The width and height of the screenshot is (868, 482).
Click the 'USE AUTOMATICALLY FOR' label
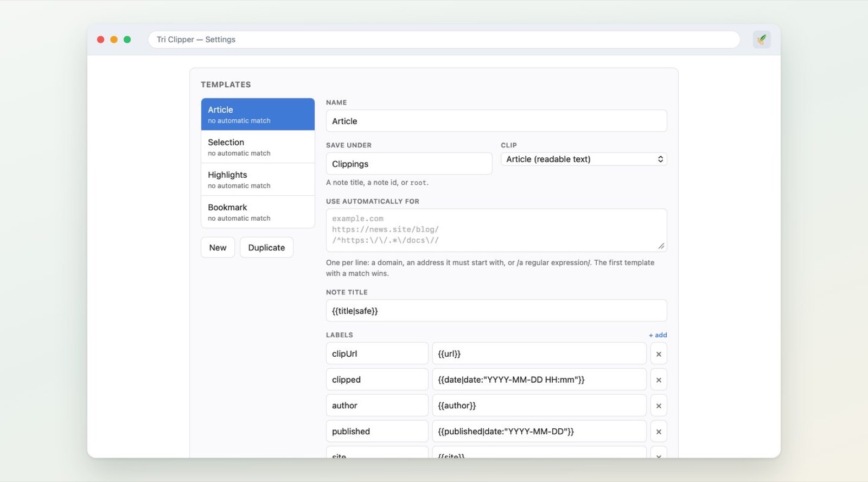(373, 201)
